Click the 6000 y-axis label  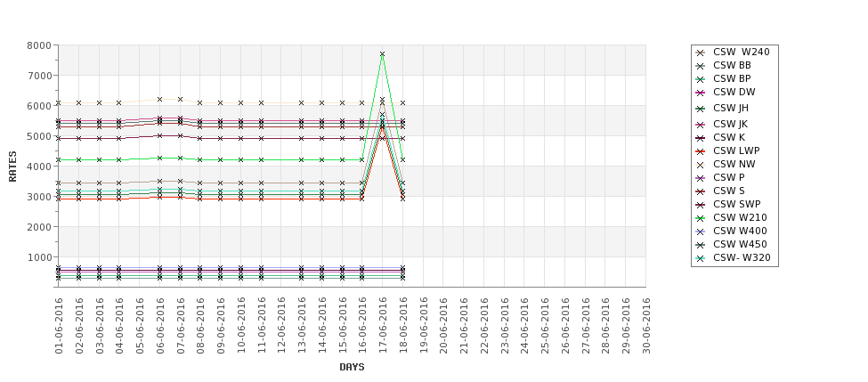(x=39, y=106)
